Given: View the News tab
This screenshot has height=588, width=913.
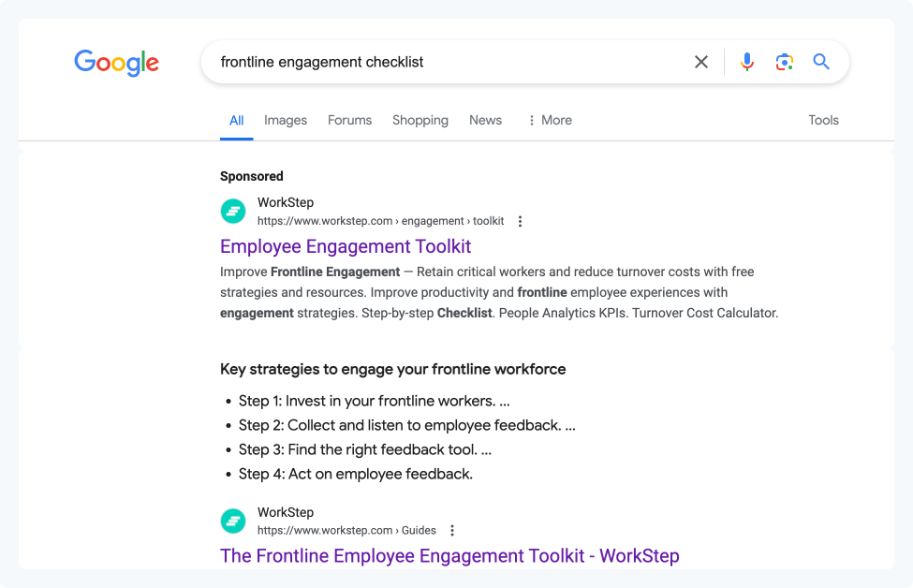Looking at the screenshot, I should pos(485,121).
